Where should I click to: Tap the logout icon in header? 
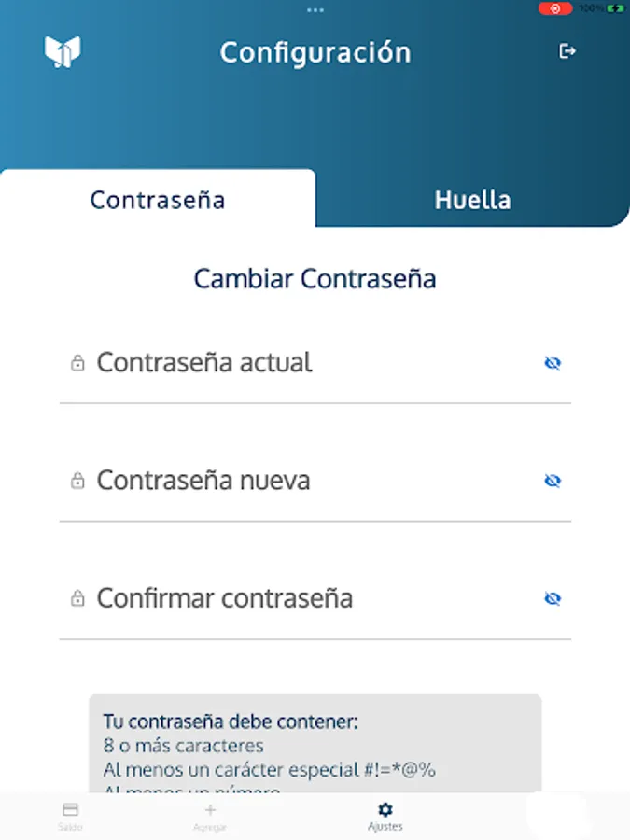click(x=567, y=51)
